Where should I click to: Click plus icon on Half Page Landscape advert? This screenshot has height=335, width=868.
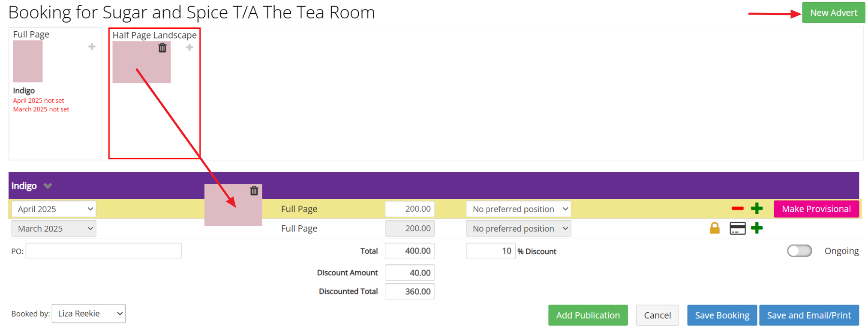tap(189, 48)
